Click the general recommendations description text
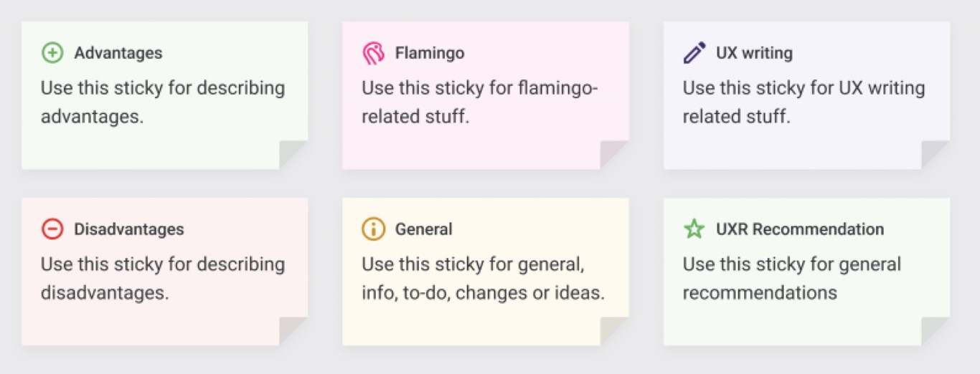The image size is (980, 374). [792, 279]
